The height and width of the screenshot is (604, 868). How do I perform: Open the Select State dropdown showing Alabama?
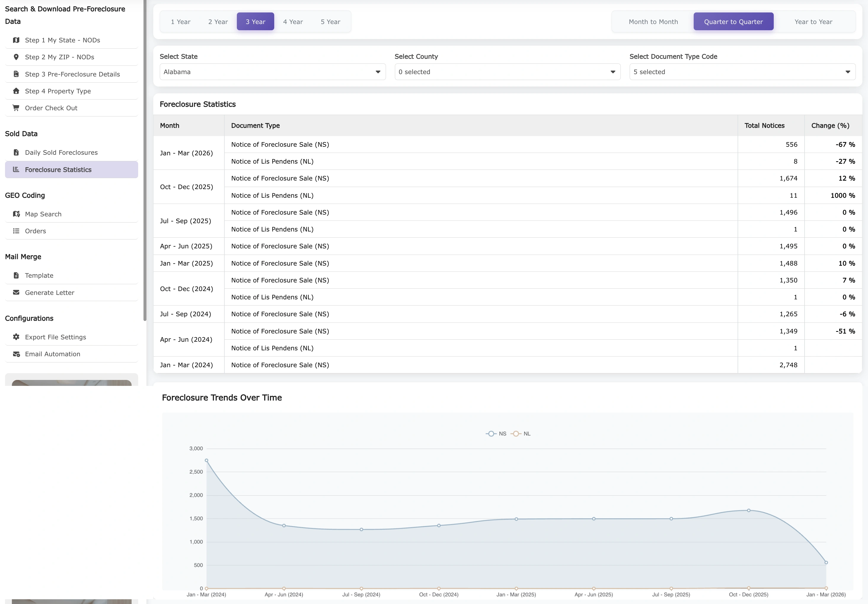tap(272, 72)
